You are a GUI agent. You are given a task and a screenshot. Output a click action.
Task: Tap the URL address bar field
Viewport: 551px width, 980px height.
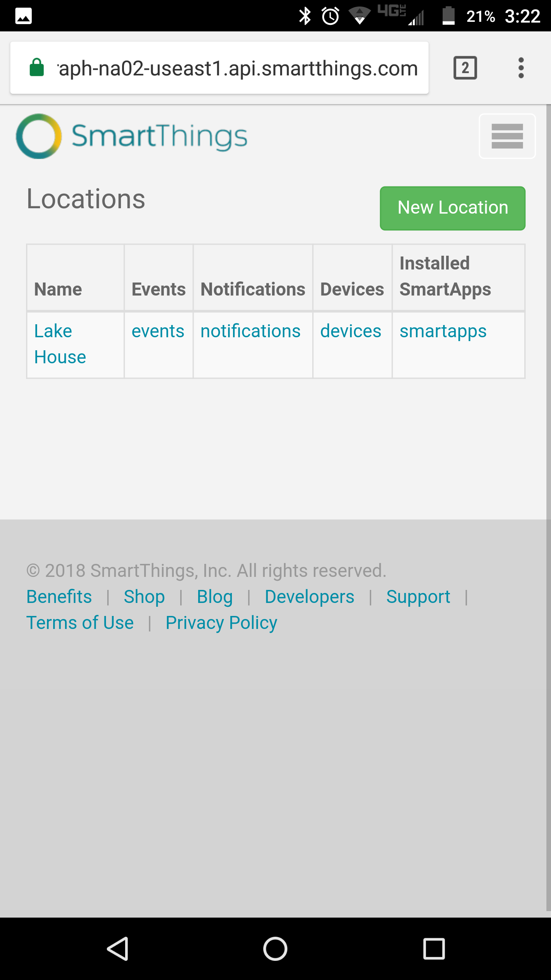click(219, 68)
